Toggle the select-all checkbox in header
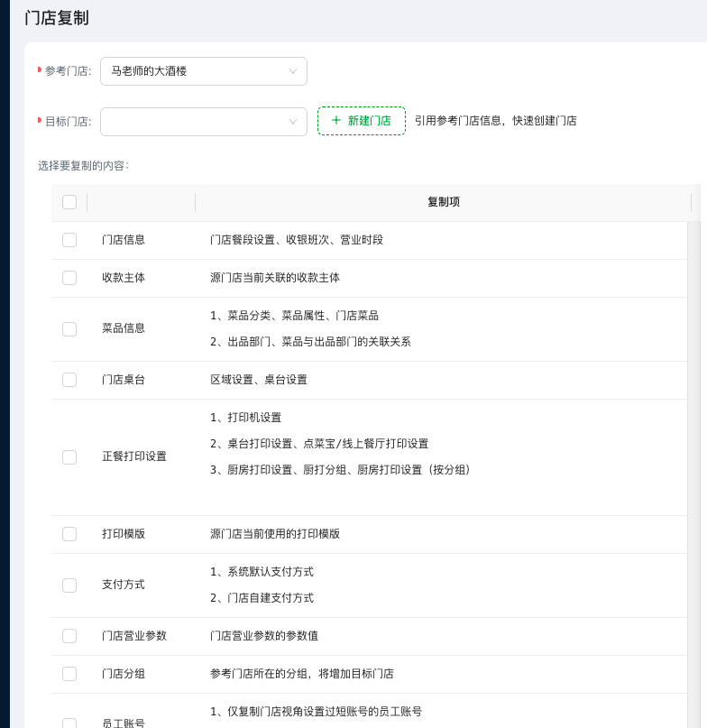The height and width of the screenshot is (728, 707). point(69,202)
